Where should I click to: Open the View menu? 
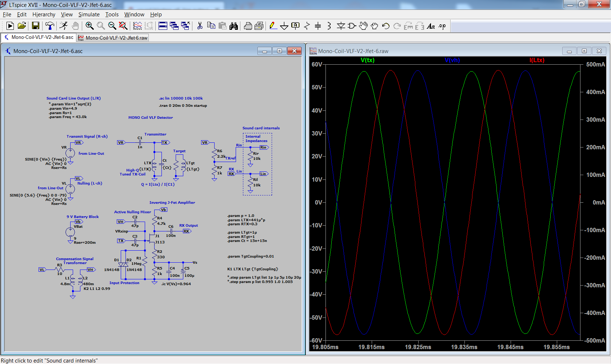(x=67, y=15)
